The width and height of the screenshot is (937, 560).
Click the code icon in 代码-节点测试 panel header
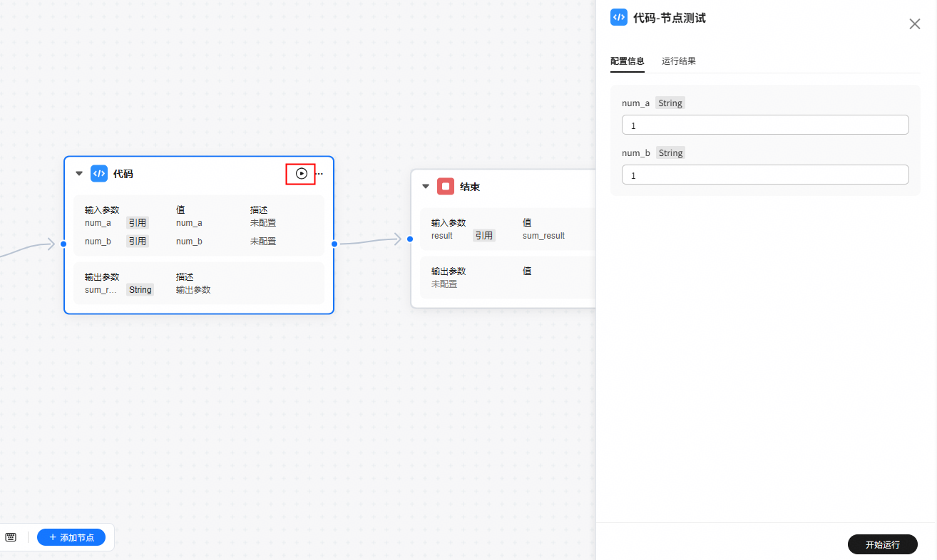pyautogui.click(x=619, y=18)
